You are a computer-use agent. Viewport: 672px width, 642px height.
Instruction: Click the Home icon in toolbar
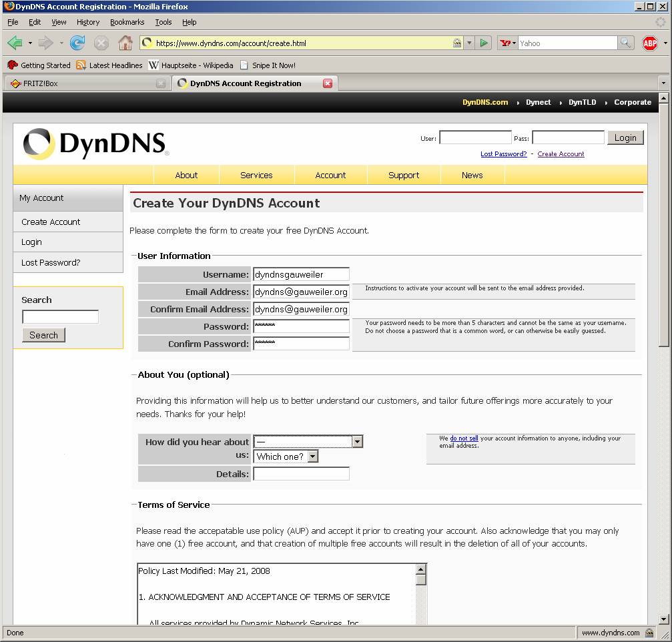pyautogui.click(x=125, y=43)
